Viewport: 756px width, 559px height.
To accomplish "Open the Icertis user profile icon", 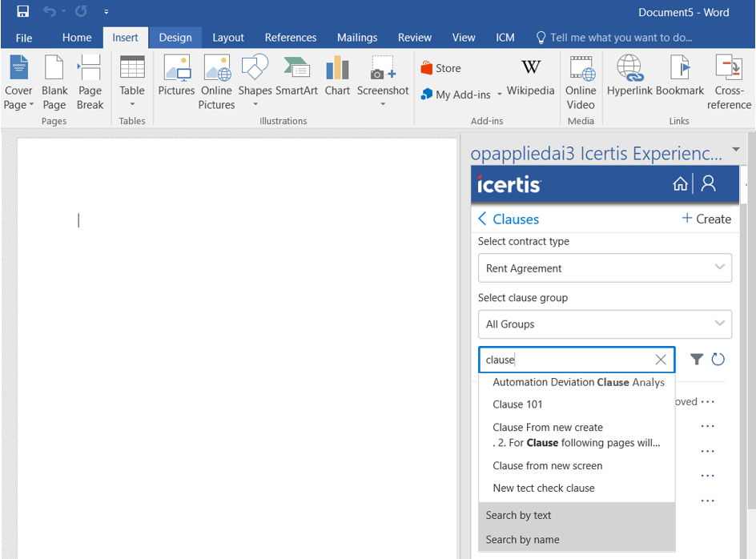I will (708, 184).
